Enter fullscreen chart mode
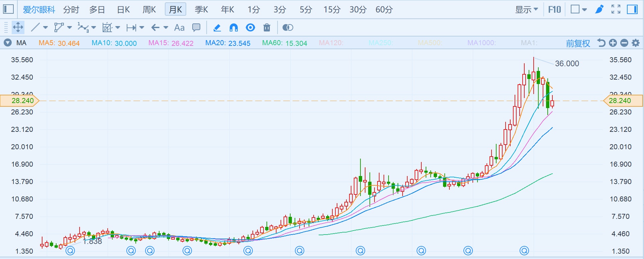This screenshot has width=644, height=259. pos(616,9)
